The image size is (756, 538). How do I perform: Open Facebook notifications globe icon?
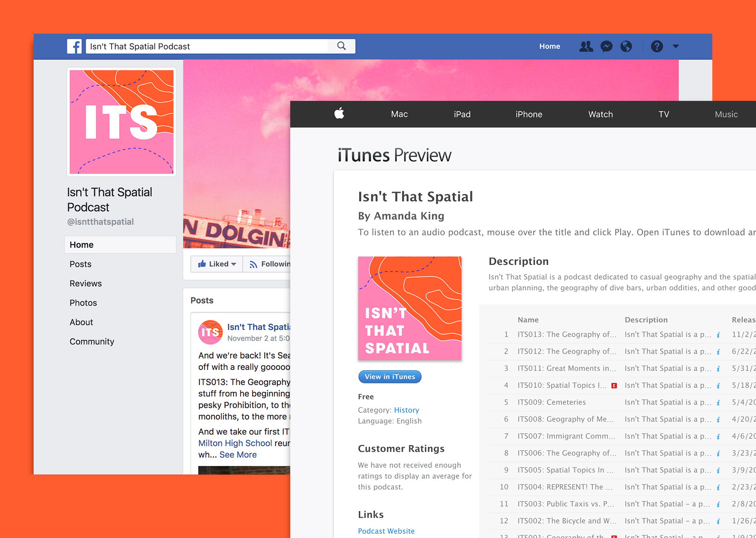click(626, 46)
